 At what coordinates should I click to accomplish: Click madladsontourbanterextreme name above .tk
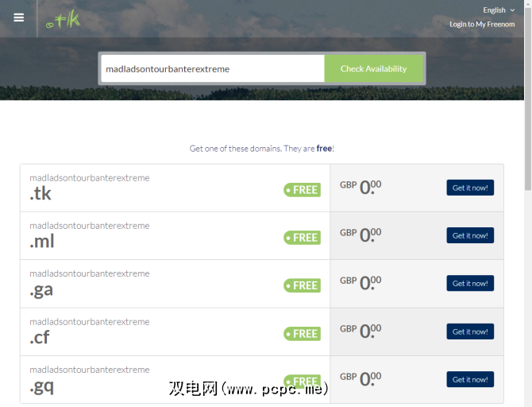point(90,178)
